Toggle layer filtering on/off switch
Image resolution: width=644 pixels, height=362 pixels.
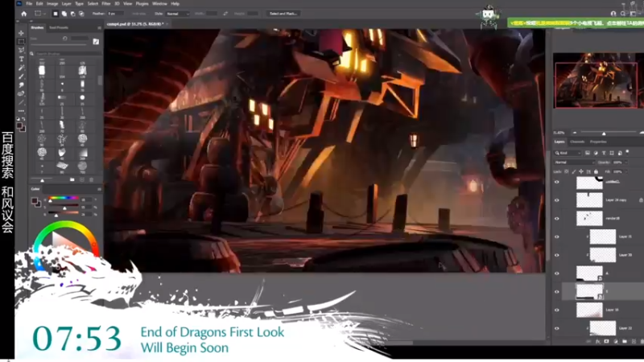[628, 152]
